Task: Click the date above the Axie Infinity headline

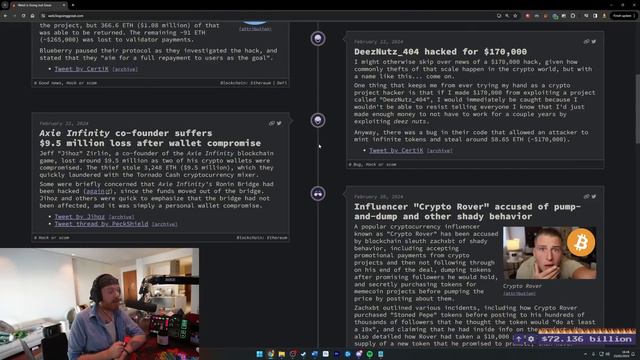Action: click(x=64, y=123)
